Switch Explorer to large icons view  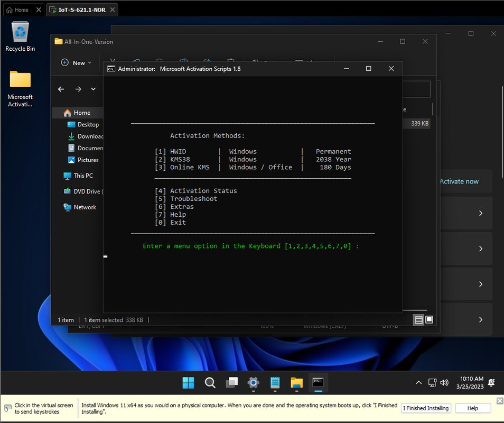pos(429,319)
